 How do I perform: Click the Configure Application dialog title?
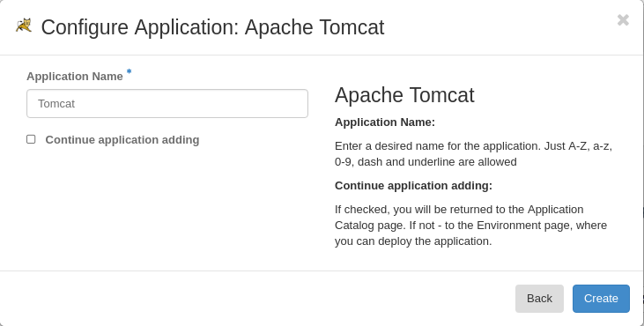[212, 27]
